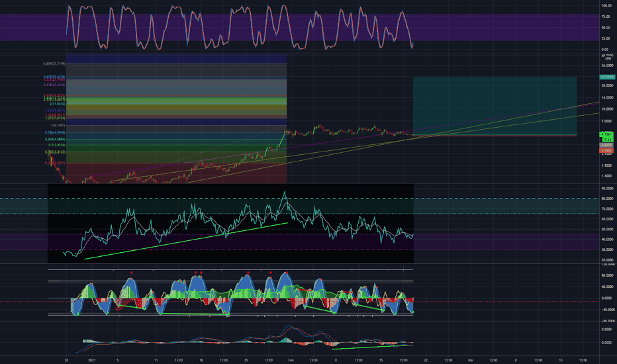Click the 30.0000 RSI scale value
The width and height of the screenshot is (617, 364).
point(607,250)
